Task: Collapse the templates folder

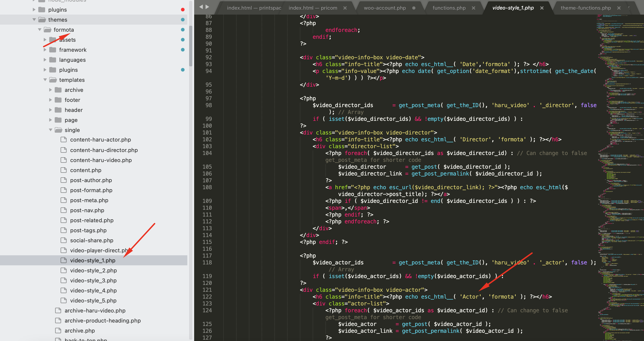Action: 45,80
